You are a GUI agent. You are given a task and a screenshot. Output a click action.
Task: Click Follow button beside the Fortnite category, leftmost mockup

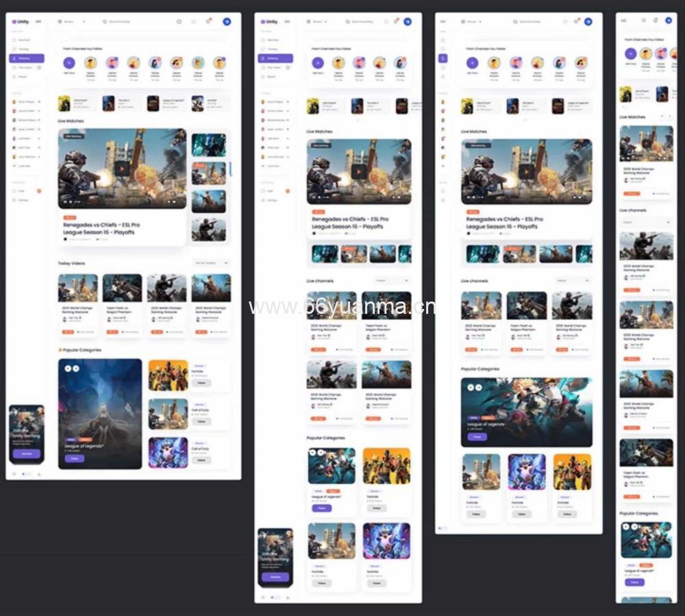click(x=201, y=382)
